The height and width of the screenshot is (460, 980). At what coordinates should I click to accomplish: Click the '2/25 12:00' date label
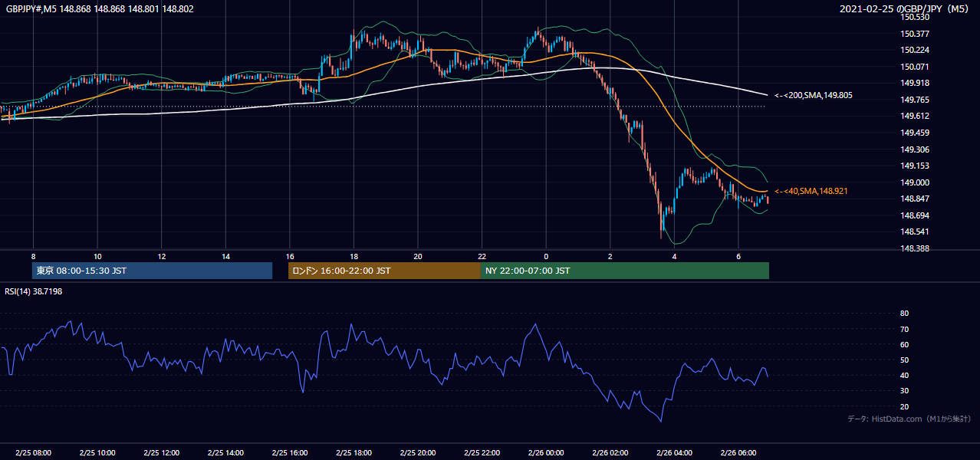tap(162, 453)
